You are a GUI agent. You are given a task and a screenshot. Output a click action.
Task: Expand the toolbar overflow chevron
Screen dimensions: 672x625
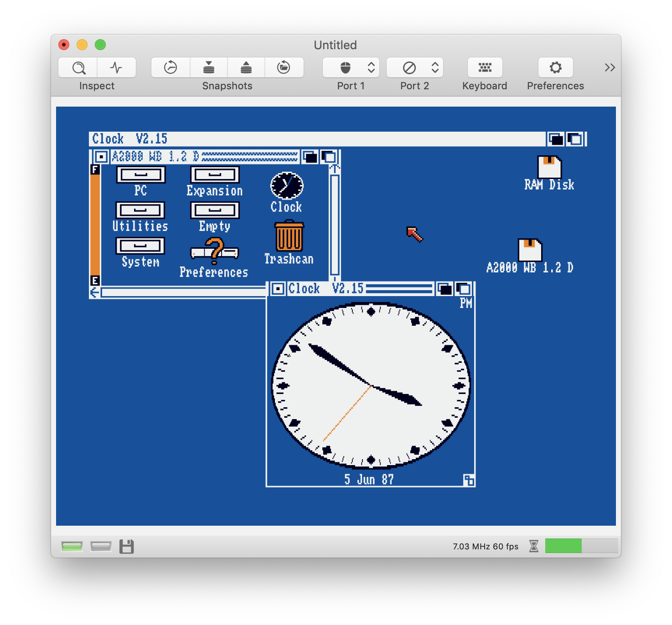(x=610, y=67)
